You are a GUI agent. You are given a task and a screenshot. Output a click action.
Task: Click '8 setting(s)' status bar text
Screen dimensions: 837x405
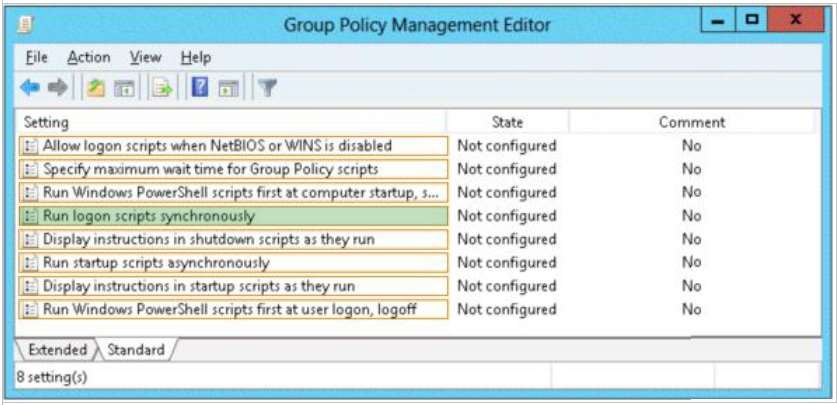(x=51, y=377)
